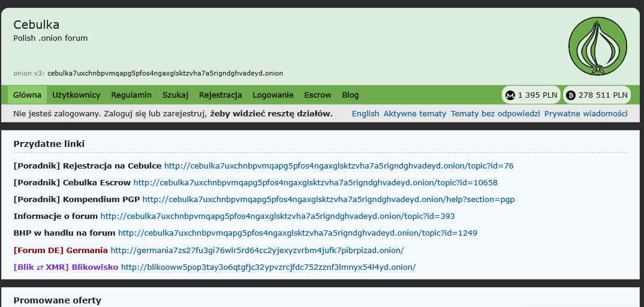Select Szukaj in the navigation bar

(x=175, y=95)
